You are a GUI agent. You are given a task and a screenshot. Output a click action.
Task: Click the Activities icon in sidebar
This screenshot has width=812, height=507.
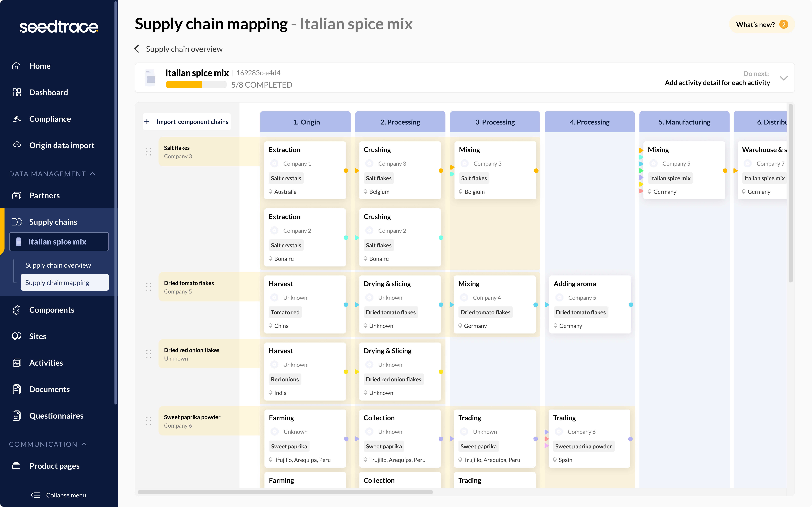[x=16, y=363]
